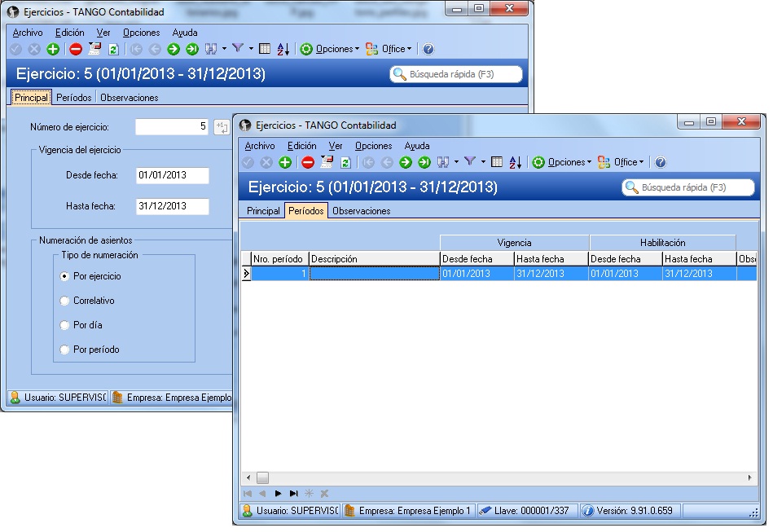This screenshot has width=773, height=532.
Task: Click the disabled confirm checkmark in back window
Action: click(15, 49)
